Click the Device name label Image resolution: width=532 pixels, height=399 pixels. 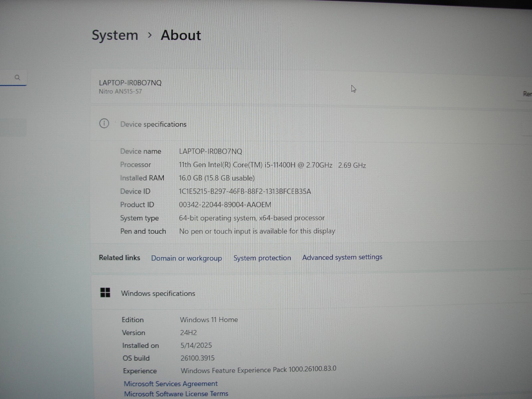140,151
